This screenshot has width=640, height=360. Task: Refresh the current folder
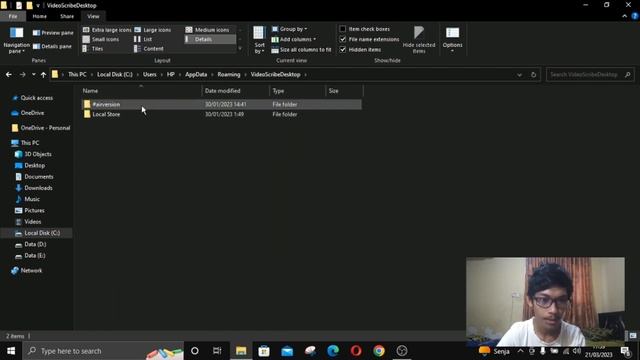(533, 75)
